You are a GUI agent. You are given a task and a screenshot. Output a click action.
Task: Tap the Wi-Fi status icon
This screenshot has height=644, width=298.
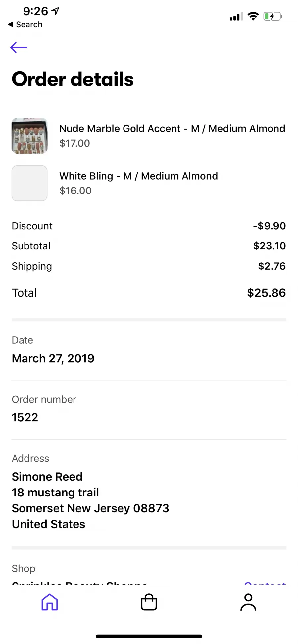pos(253,16)
